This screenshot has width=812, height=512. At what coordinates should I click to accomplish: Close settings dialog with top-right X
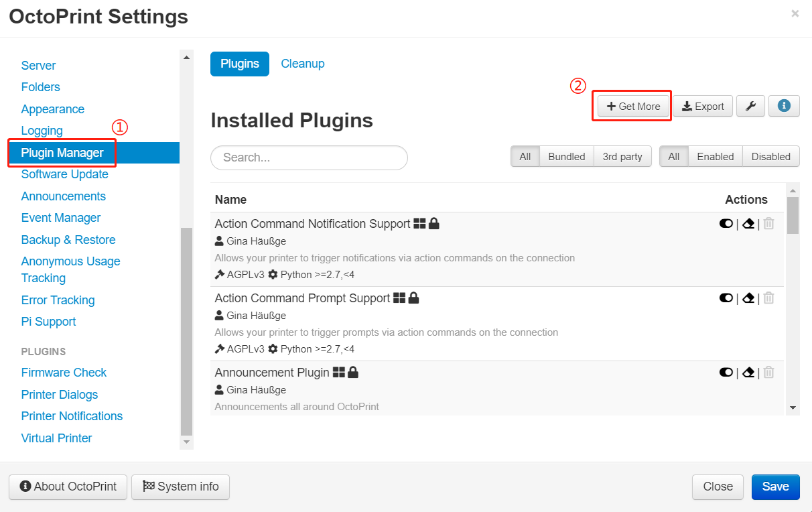point(795,13)
